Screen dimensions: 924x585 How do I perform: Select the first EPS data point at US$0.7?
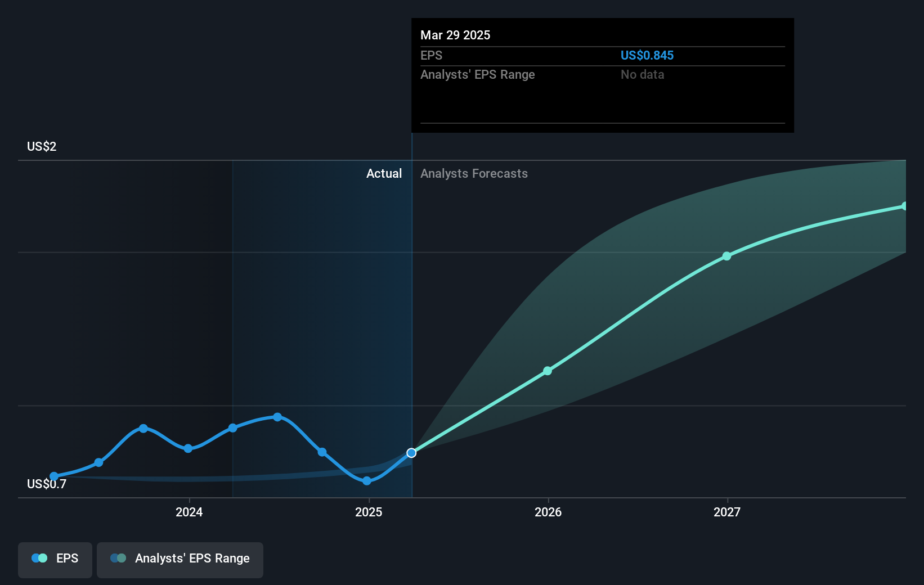point(54,476)
